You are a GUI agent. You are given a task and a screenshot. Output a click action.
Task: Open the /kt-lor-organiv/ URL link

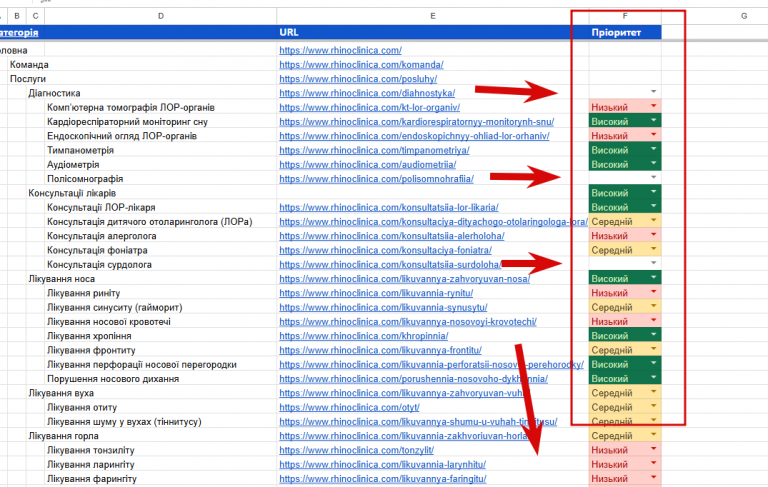[369, 107]
